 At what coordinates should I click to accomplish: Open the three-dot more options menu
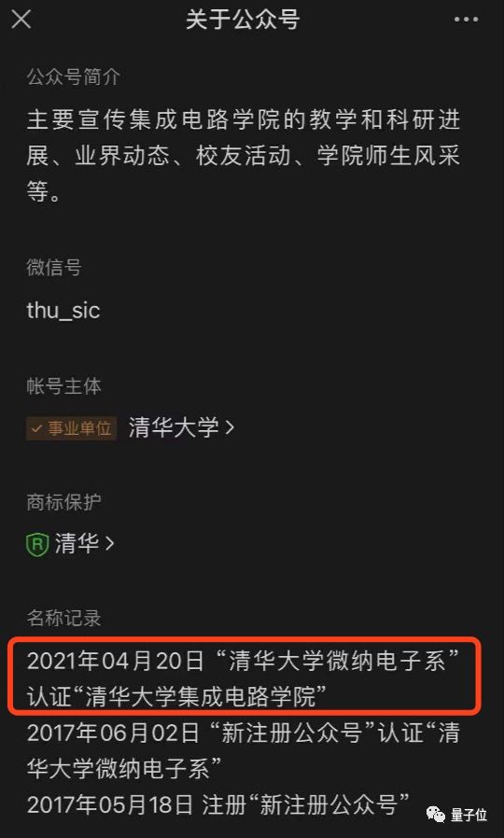466,20
